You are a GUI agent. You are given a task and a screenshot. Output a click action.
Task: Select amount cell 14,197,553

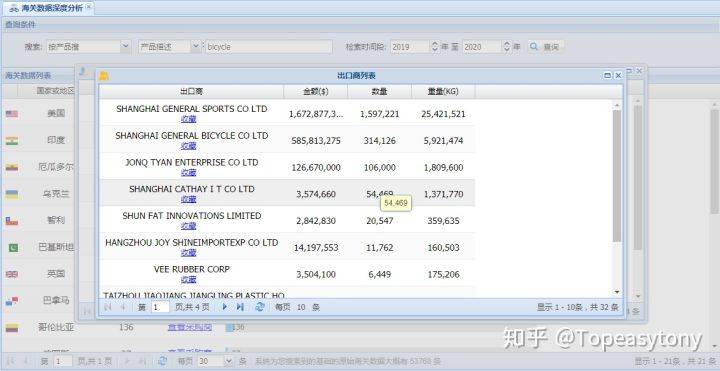click(x=316, y=248)
